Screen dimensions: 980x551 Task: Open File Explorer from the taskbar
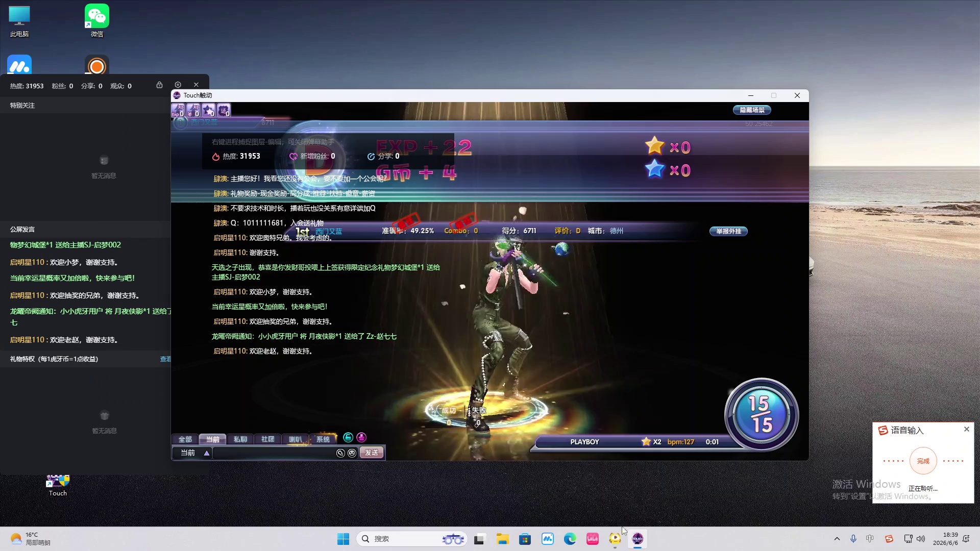(503, 539)
